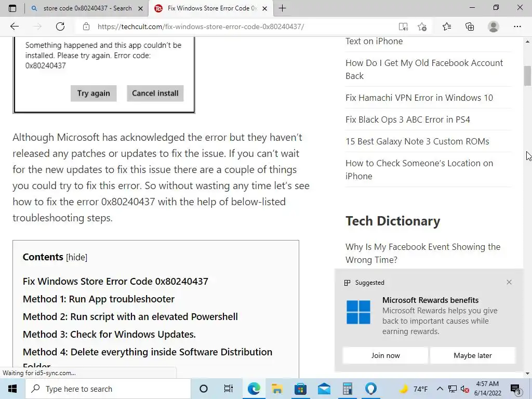Open the lightbulb Tips app on taskbar
The height and width of the screenshot is (399, 532).
371,389
